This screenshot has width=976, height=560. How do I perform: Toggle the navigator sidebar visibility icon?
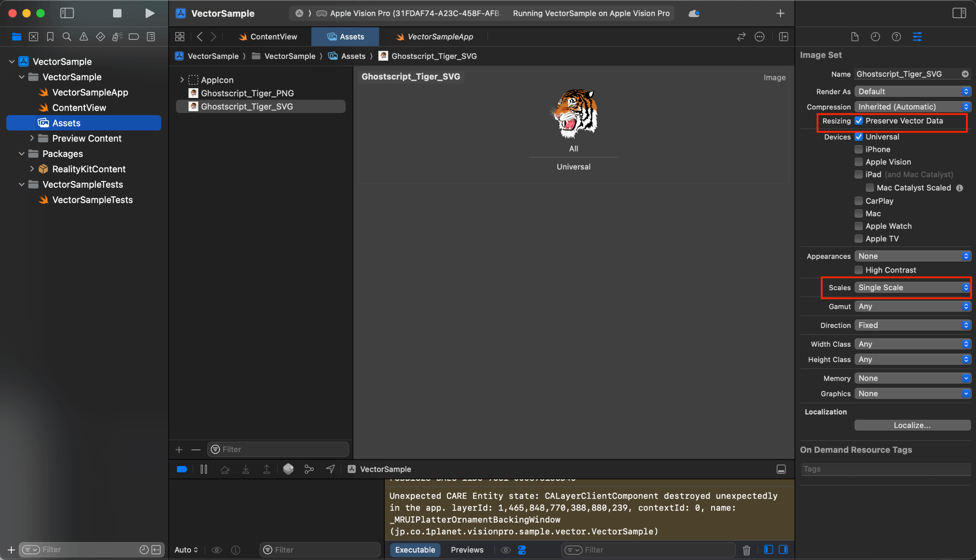point(67,13)
